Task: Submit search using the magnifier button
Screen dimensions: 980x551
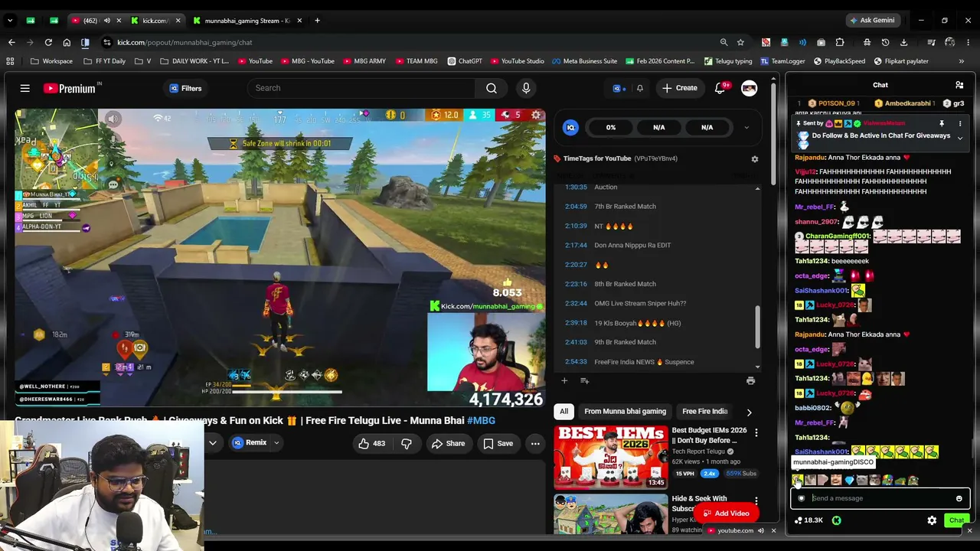Action: pos(492,88)
